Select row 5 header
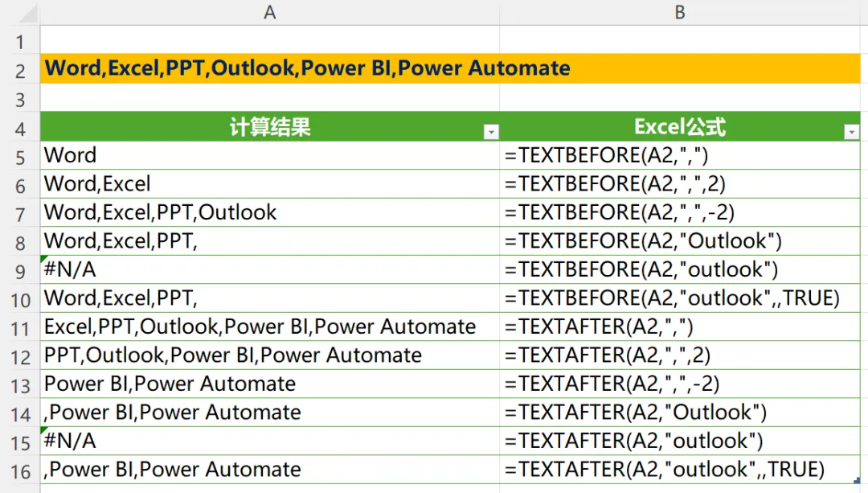This screenshot has height=493, width=868. tap(20, 158)
